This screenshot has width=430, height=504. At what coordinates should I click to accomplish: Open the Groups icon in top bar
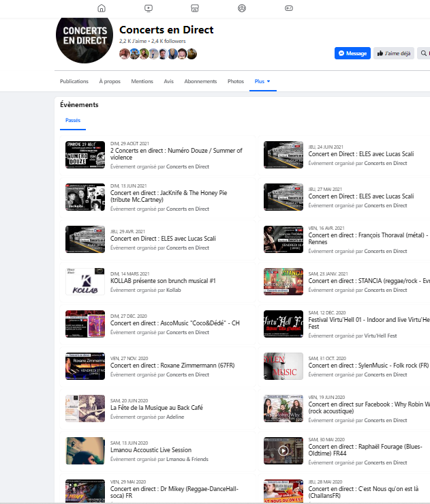click(242, 8)
